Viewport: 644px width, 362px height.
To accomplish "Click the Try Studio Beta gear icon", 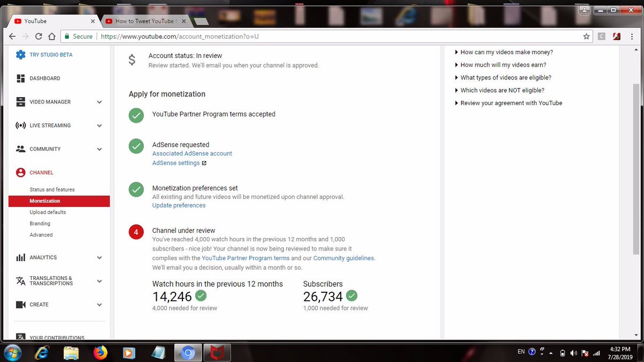I will click(x=20, y=55).
